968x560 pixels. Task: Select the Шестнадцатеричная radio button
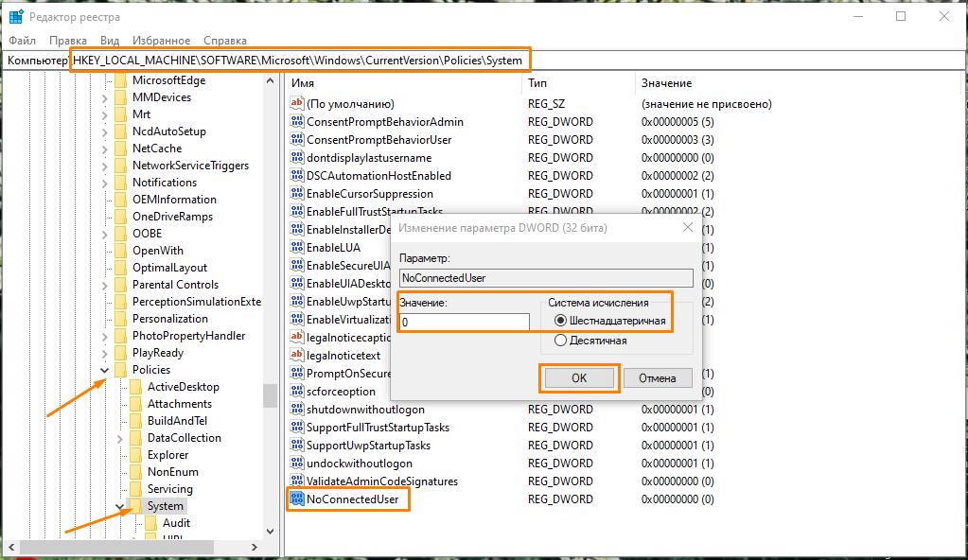pyautogui.click(x=561, y=321)
